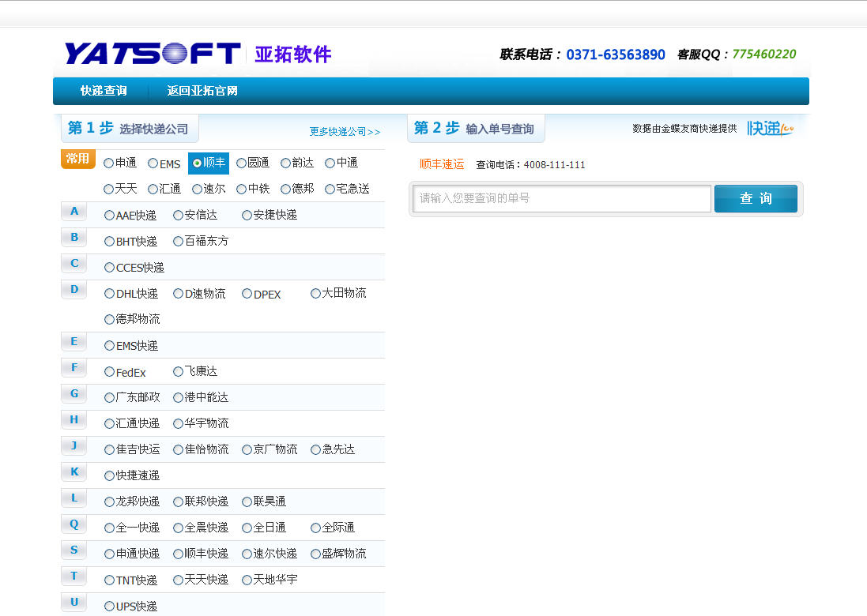Open 返回亚拓官网 in the nav bar
The image size is (867, 616).
[202, 91]
